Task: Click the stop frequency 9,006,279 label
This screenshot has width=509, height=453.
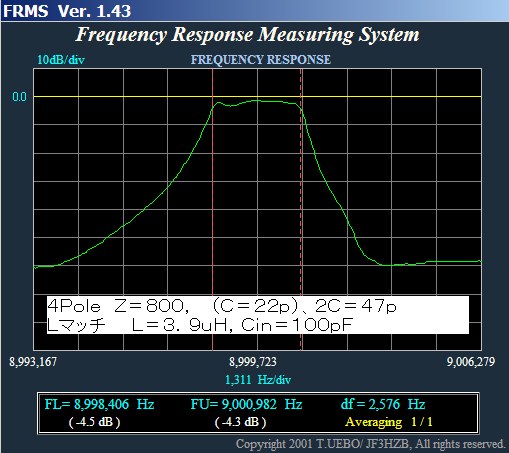Action: point(471,362)
